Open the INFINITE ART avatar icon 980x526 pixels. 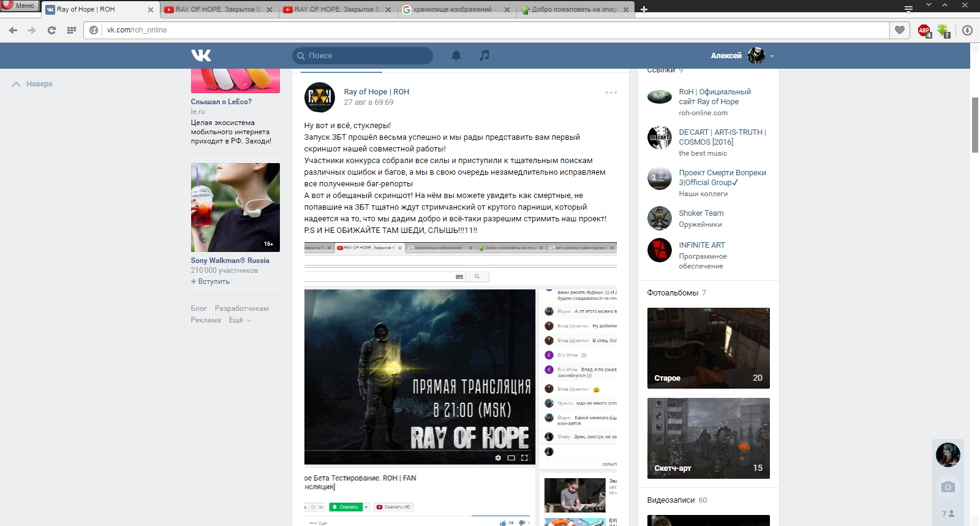[660, 250]
